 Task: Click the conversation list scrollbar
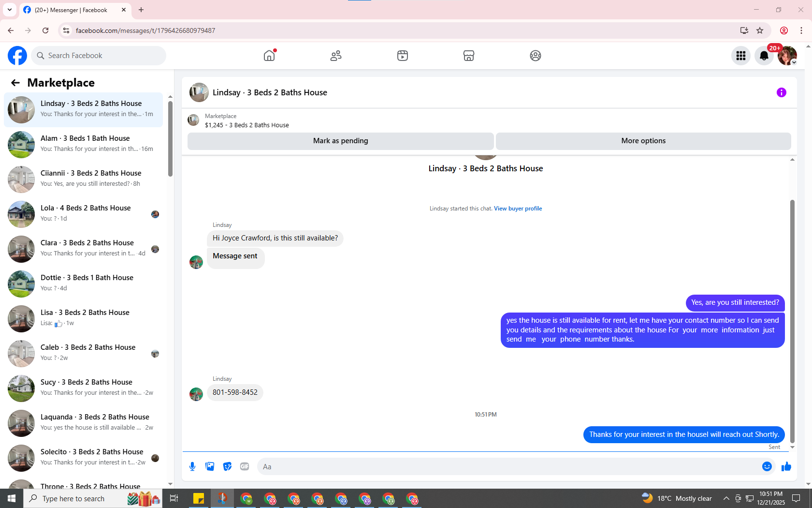point(170,138)
